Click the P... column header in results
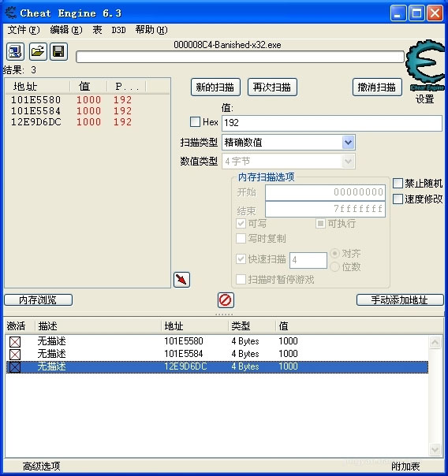 tap(127, 87)
